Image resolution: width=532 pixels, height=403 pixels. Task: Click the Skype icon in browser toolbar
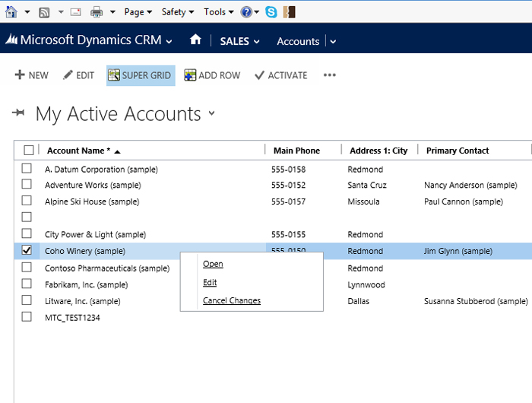point(271,12)
